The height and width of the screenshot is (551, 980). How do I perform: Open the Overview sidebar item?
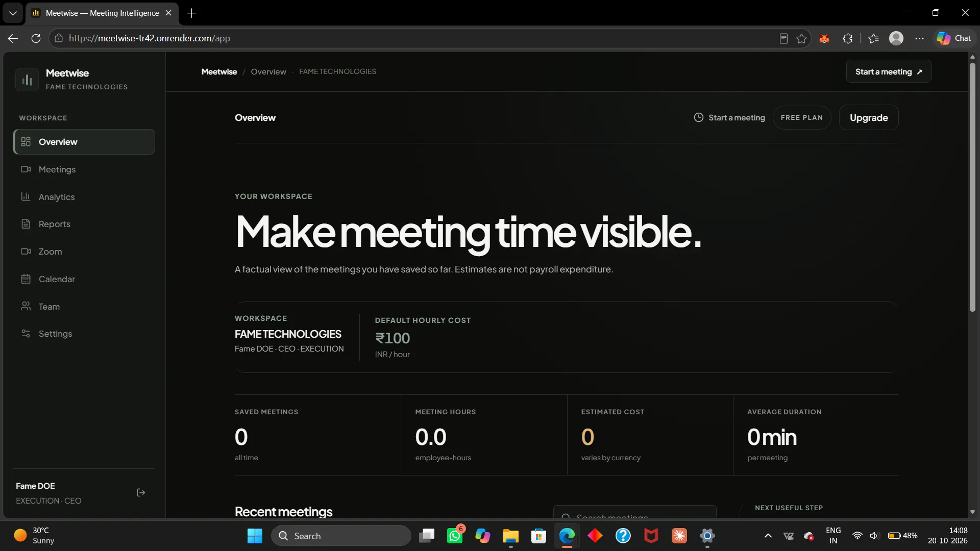84,142
